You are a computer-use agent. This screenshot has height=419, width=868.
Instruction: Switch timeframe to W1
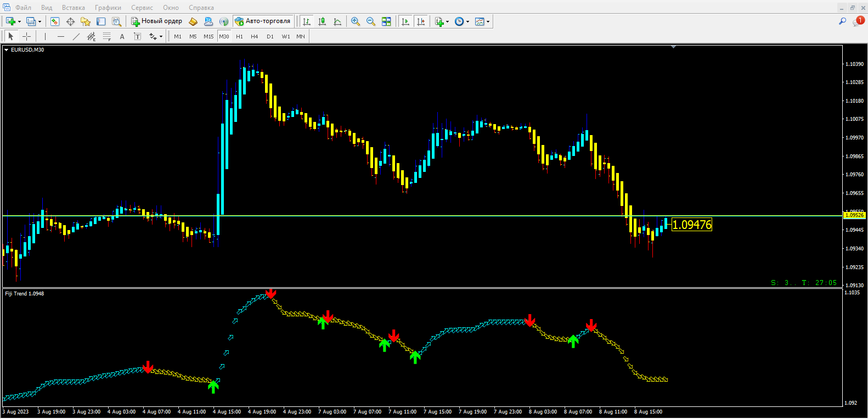pyautogui.click(x=286, y=36)
